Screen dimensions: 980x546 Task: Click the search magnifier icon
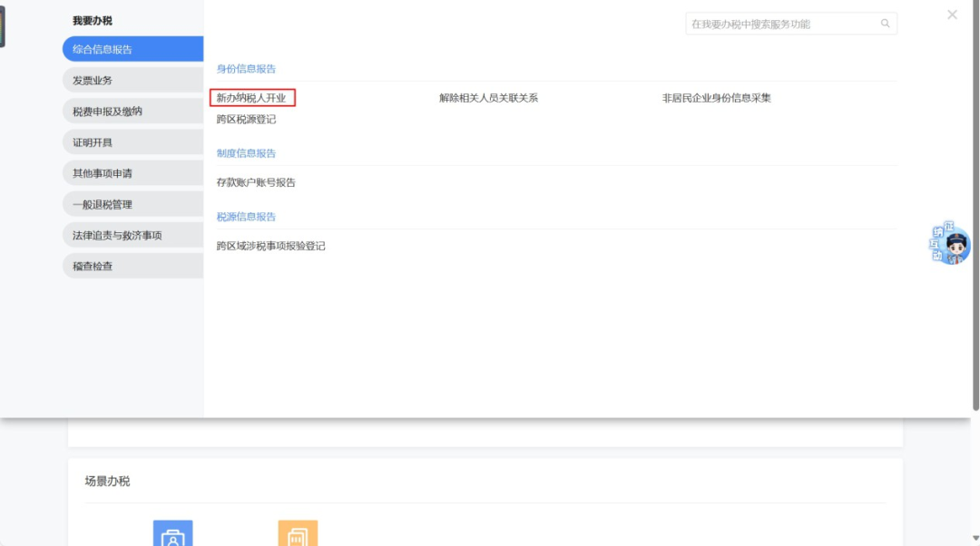(x=885, y=23)
